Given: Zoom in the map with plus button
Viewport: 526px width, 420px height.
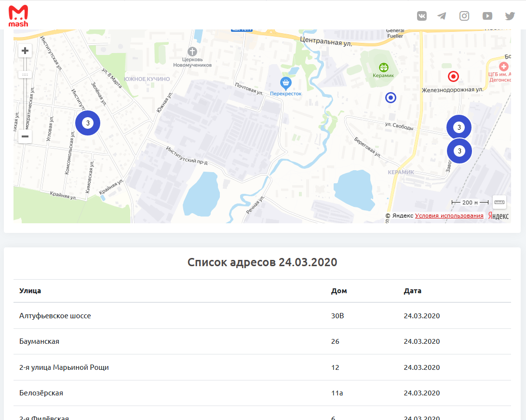Looking at the screenshot, I should (x=25, y=51).
